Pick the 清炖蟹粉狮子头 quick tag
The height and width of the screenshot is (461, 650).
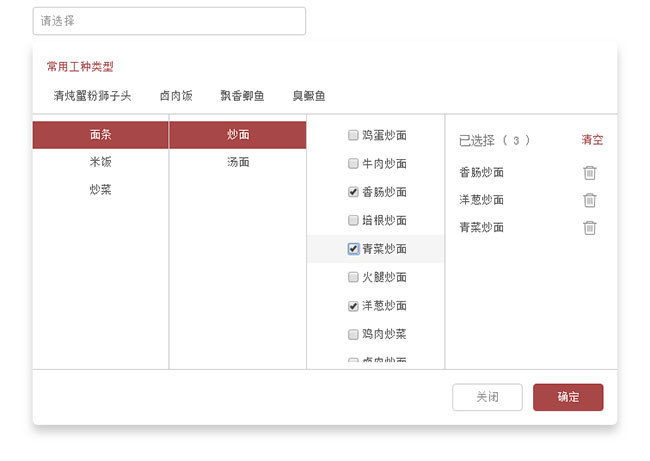point(92,96)
